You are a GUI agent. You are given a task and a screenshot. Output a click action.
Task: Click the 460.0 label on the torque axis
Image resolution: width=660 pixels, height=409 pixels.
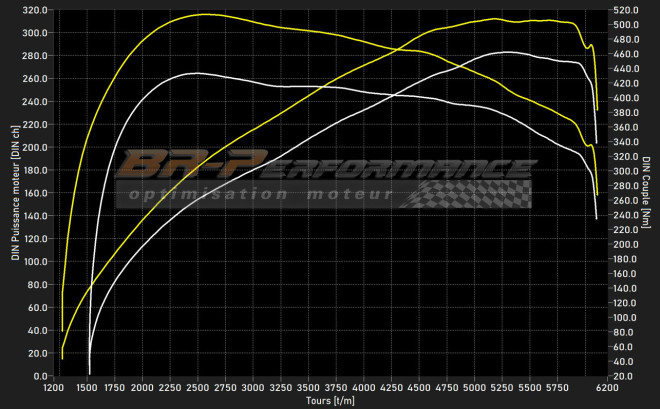click(626, 54)
